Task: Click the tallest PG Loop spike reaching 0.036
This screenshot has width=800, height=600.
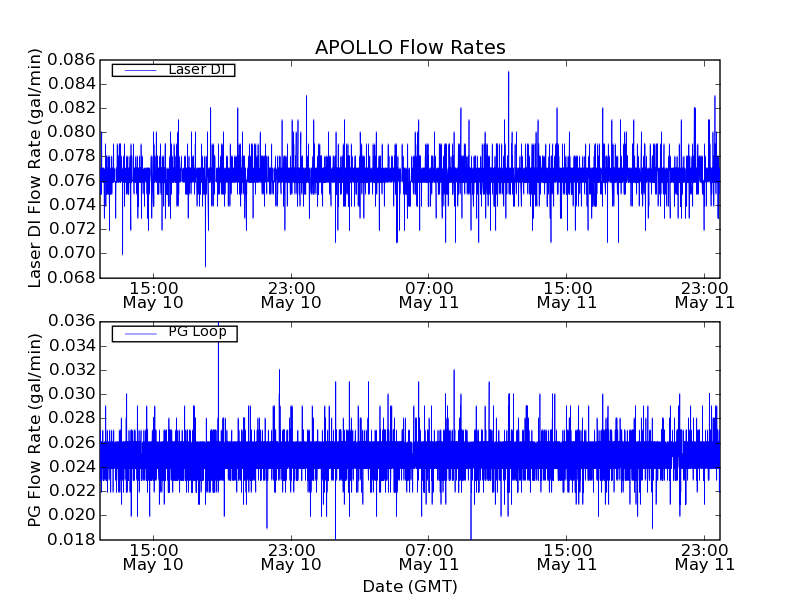Action: [x=218, y=325]
